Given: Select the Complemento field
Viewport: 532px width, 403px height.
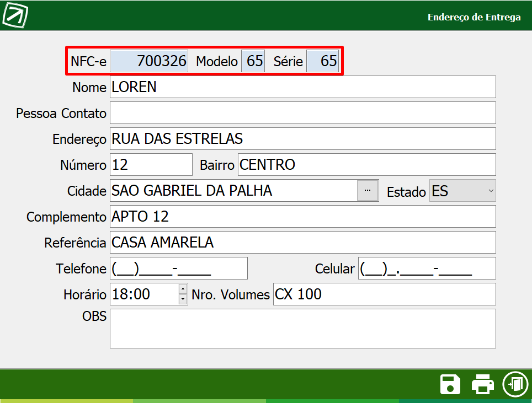Looking at the screenshot, I should (x=302, y=217).
